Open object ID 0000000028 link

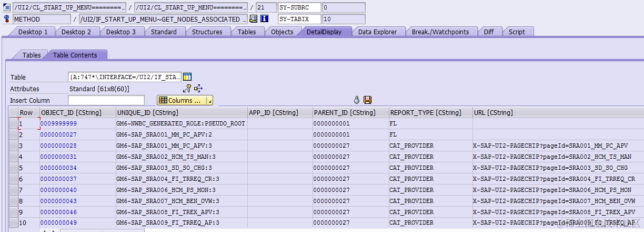point(58,146)
